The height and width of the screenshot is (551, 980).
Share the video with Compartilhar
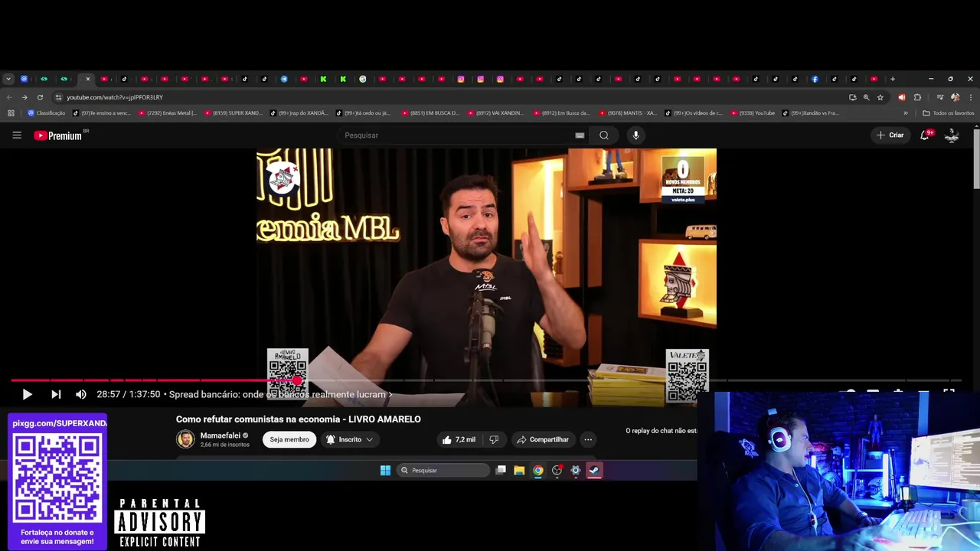[543, 439]
